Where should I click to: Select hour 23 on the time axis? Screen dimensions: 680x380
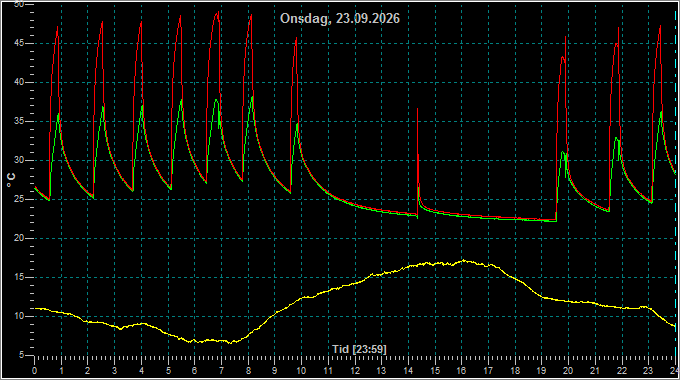(648, 371)
